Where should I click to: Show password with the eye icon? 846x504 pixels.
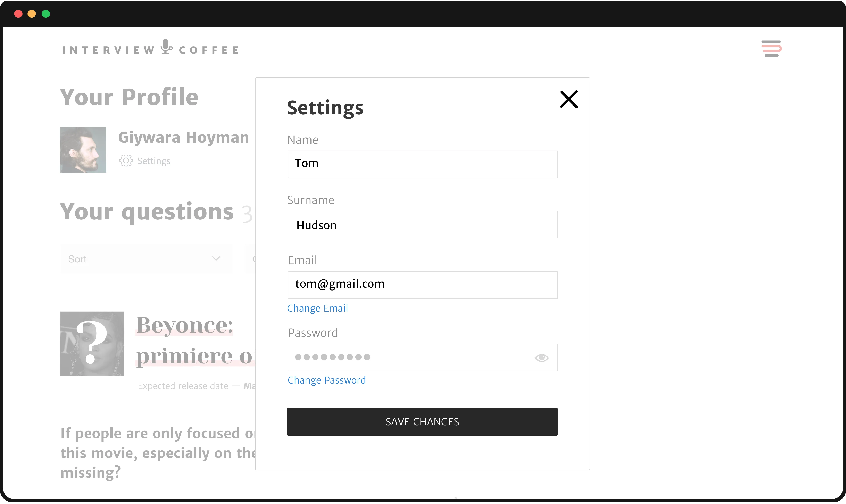coord(541,358)
